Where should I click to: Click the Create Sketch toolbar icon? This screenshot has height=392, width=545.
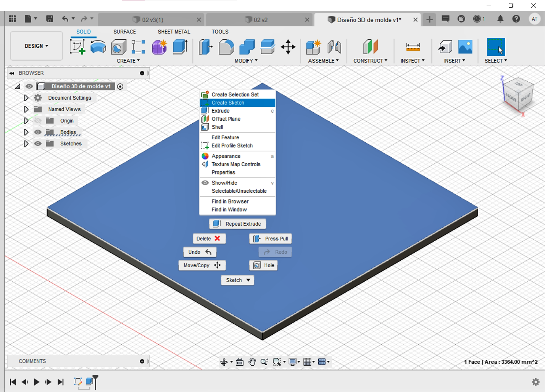(77, 47)
